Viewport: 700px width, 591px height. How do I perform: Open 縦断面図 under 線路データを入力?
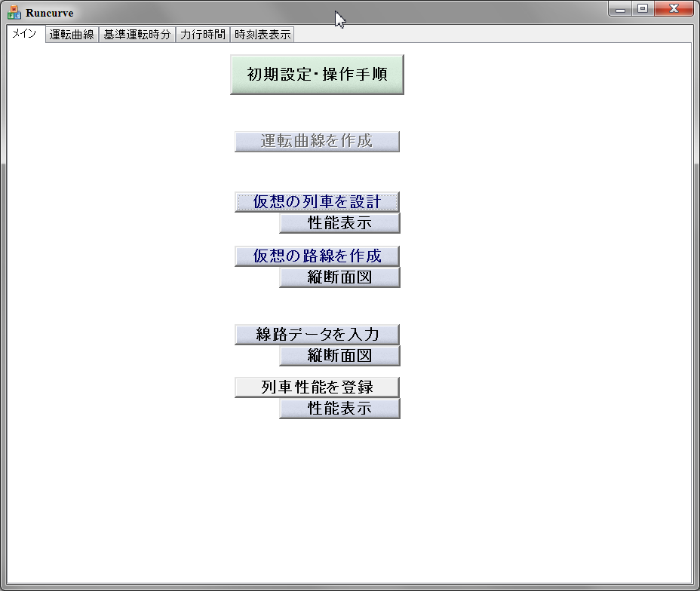pyautogui.click(x=339, y=356)
